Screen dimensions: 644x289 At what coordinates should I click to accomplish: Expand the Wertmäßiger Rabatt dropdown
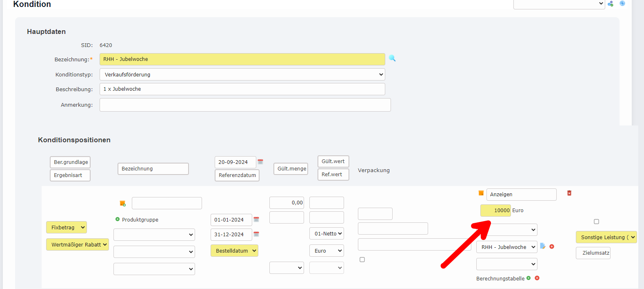[x=78, y=244]
